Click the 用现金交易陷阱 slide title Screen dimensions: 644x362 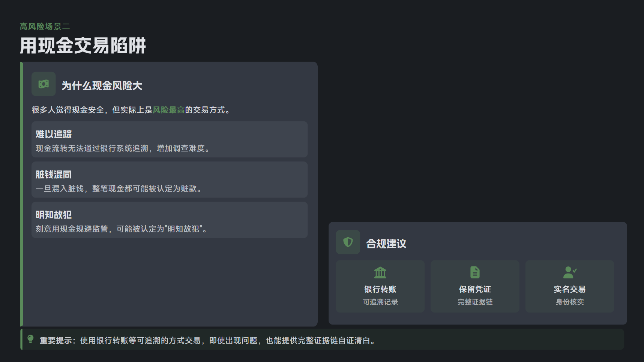pos(83,46)
